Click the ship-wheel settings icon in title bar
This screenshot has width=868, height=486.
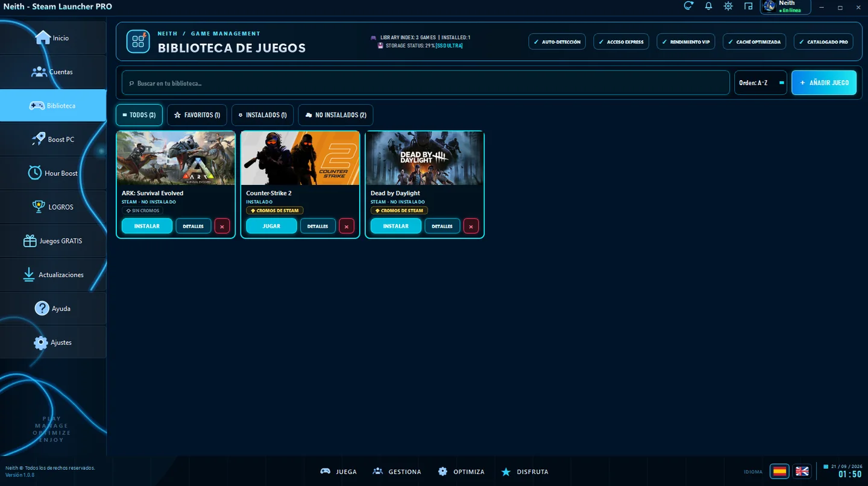728,6
